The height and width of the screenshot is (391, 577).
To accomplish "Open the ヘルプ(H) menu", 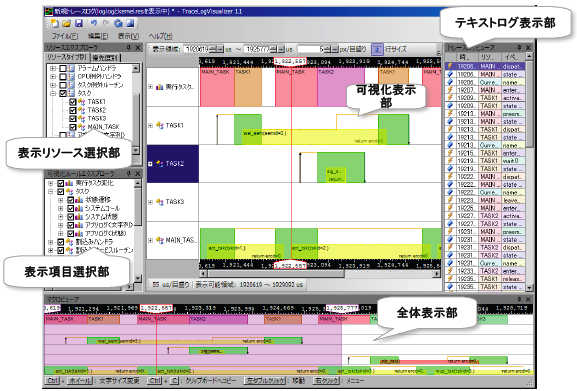I will click(x=160, y=36).
